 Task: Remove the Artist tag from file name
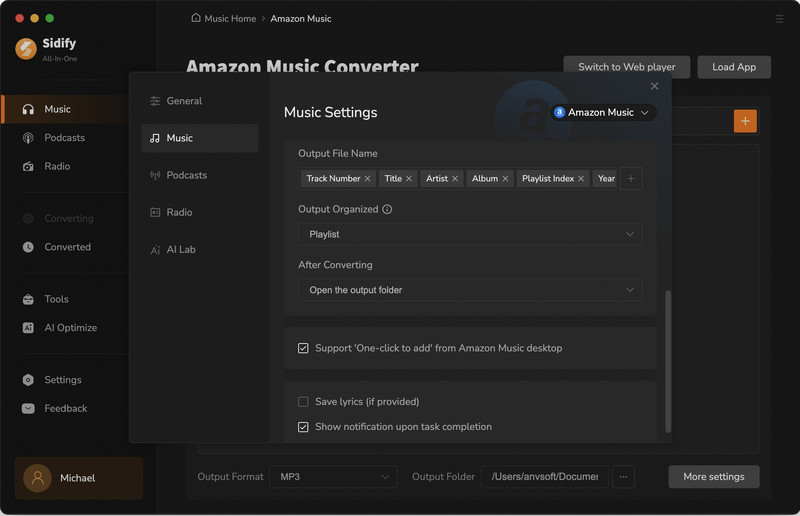[x=455, y=179]
